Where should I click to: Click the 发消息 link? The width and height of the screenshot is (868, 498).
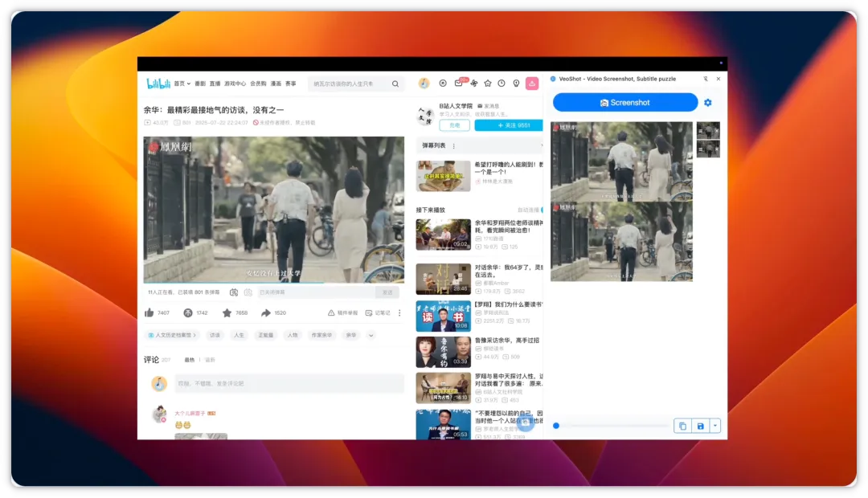[x=489, y=106]
